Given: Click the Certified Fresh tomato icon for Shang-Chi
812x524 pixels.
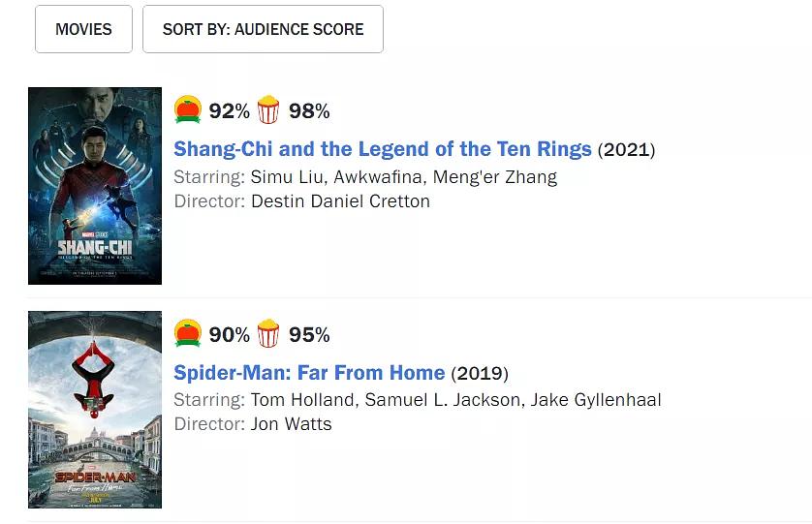Looking at the screenshot, I should pos(188,110).
